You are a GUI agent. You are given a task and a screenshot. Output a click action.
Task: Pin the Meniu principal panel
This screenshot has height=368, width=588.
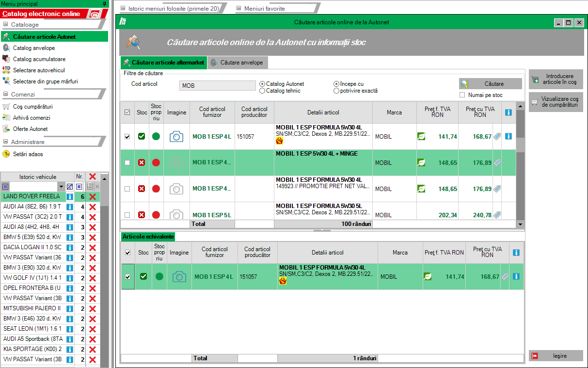click(x=105, y=3)
